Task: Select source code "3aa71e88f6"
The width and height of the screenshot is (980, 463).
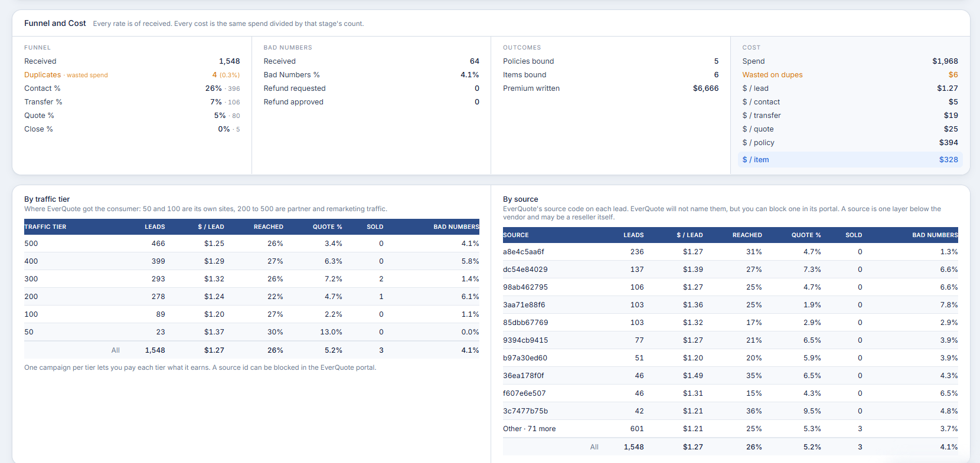Action: tap(524, 305)
